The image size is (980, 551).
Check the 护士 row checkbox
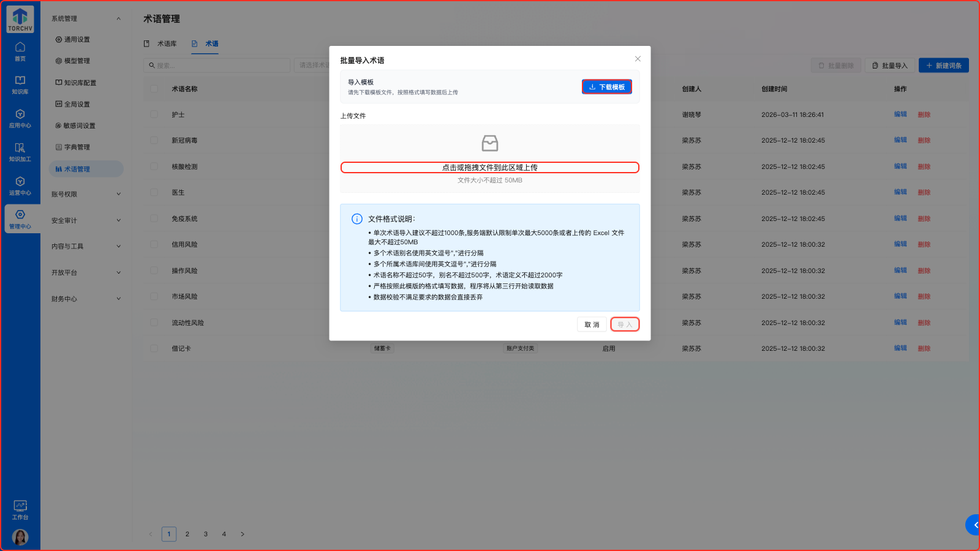tap(154, 114)
